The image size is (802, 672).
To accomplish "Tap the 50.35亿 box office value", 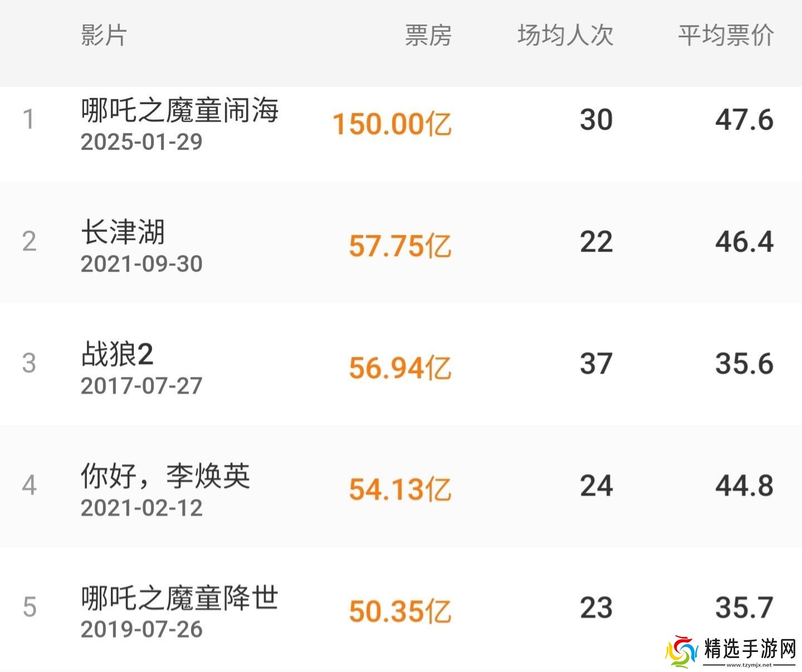I will coord(400,611).
